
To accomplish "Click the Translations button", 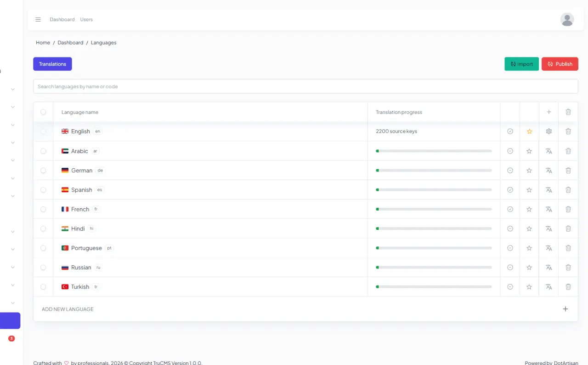I will (52, 64).
